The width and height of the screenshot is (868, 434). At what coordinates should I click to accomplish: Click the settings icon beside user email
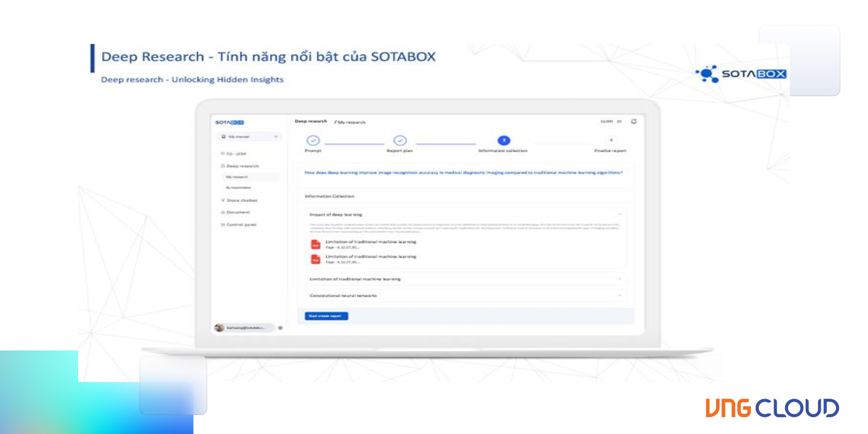(280, 328)
